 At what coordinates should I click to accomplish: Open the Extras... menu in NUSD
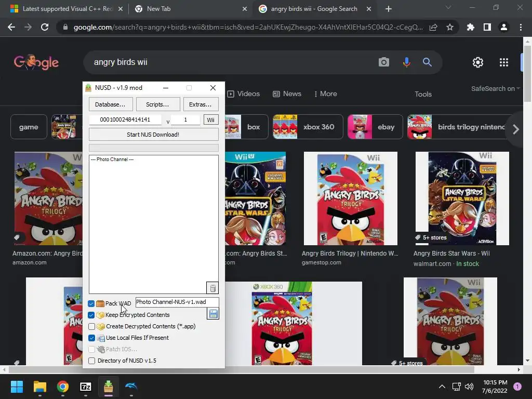[201, 104]
